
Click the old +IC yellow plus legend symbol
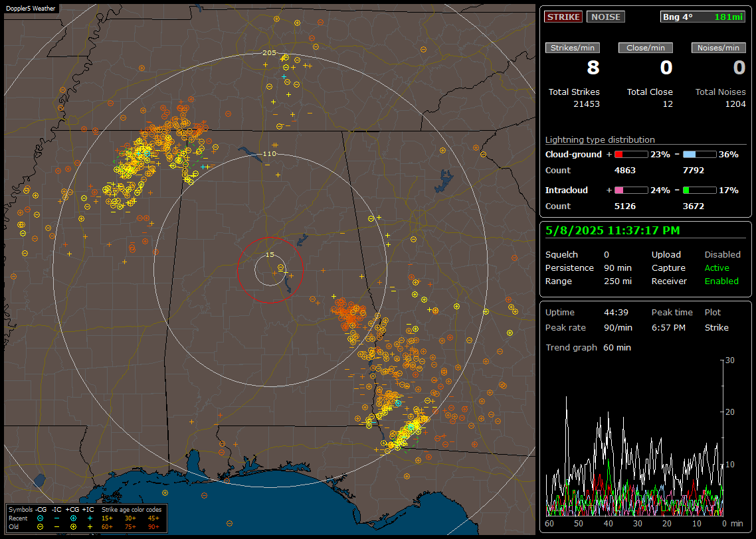90,526
